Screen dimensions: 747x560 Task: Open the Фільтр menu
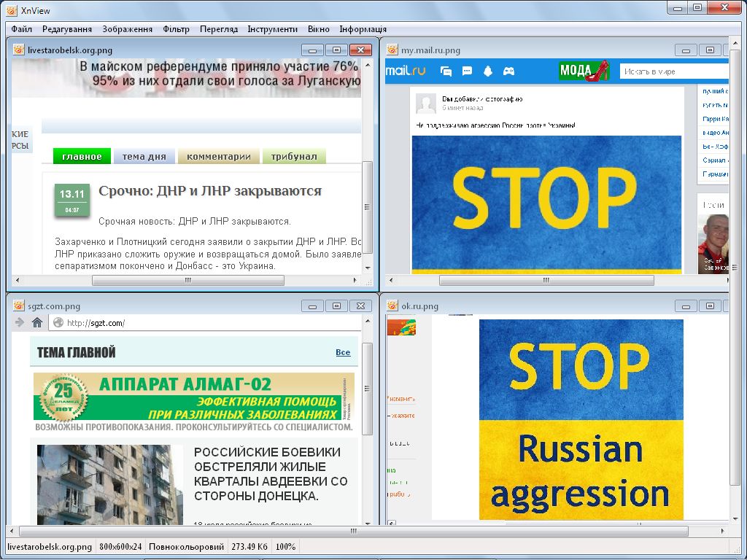coord(177,29)
